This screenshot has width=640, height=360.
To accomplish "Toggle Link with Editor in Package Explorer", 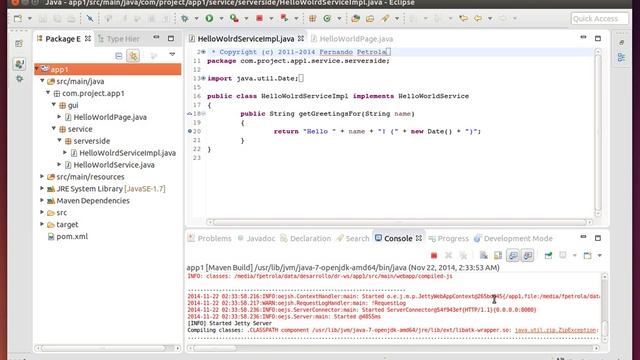I will 133,56.
